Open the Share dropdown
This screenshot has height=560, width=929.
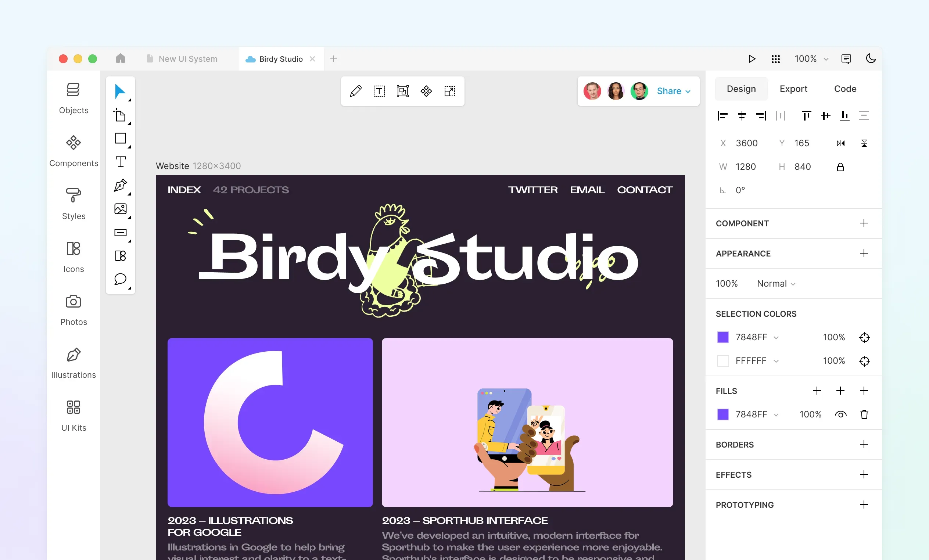673,91
